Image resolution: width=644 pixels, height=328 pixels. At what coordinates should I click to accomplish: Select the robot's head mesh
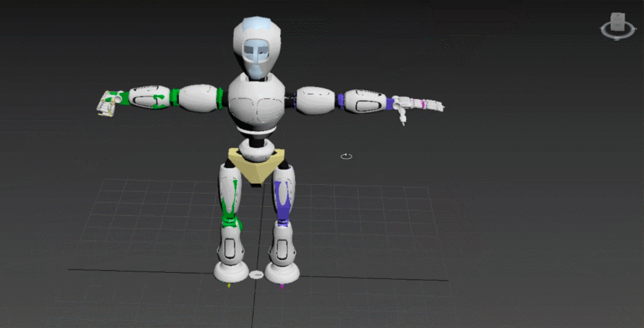(x=257, y=47)
